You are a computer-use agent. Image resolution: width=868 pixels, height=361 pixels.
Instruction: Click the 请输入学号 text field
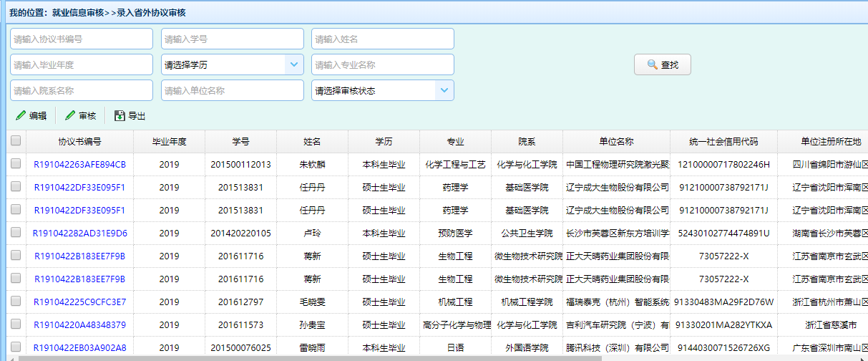pos(232,39)
